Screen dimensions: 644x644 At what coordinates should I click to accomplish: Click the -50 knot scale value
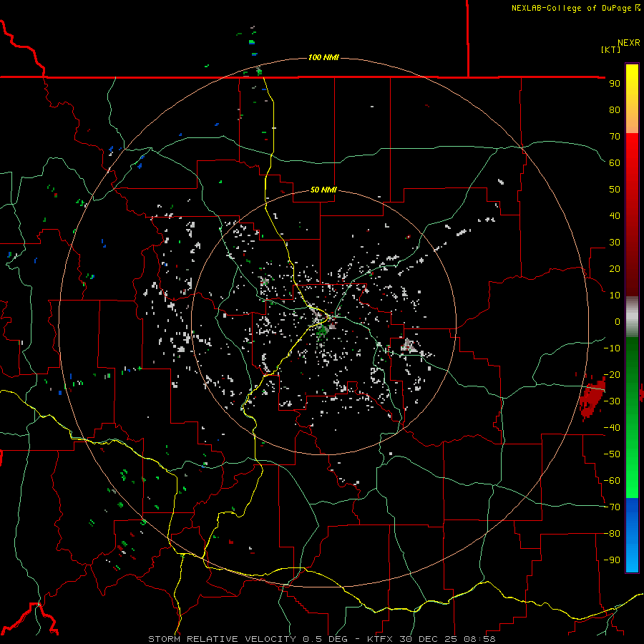point(612,454)
